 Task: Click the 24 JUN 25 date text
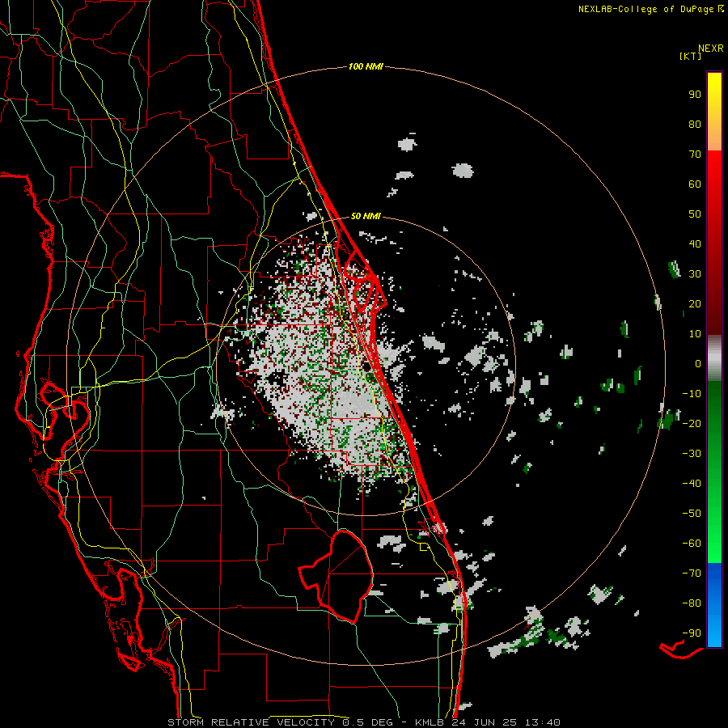point(485,722)
